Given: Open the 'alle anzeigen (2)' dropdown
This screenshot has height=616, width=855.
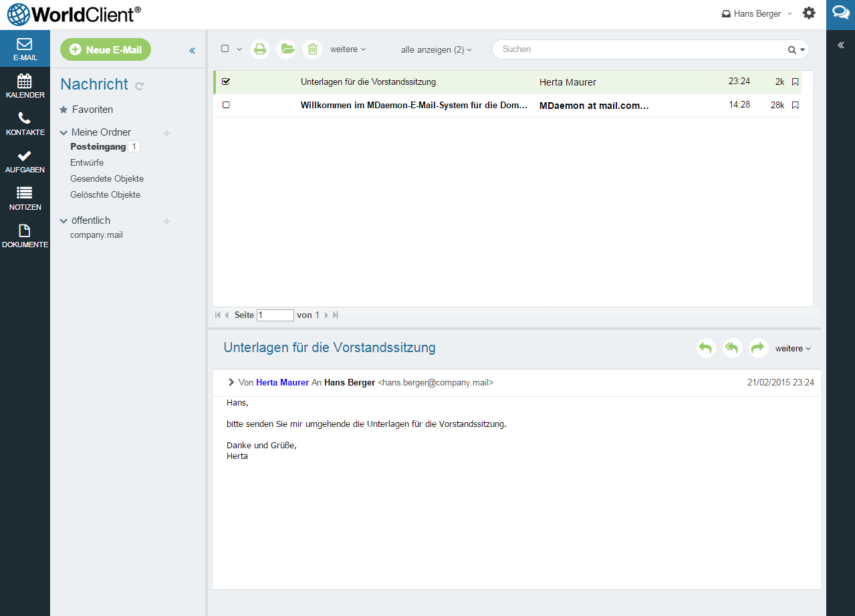Looking at the screenshot, I should (436, 49).
